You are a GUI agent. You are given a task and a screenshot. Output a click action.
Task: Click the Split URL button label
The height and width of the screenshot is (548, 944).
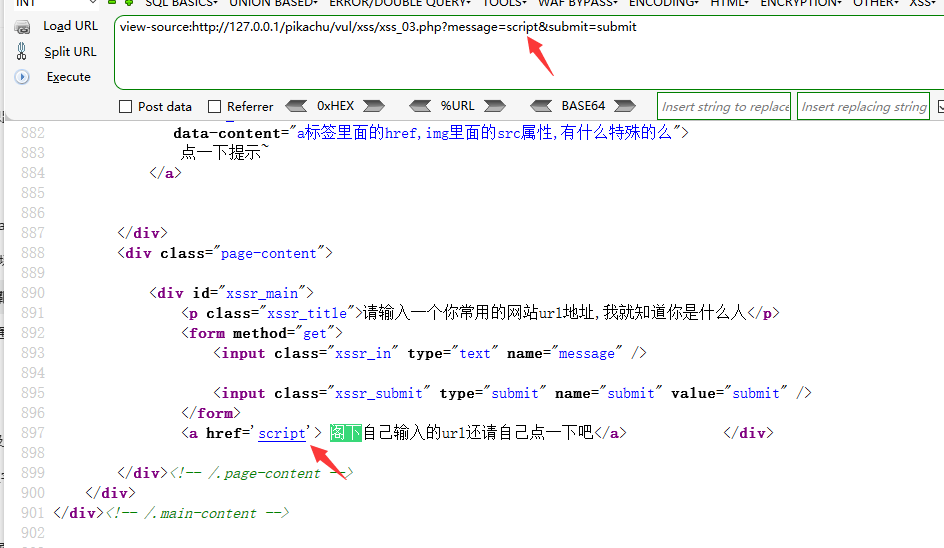tap(70, 52)
